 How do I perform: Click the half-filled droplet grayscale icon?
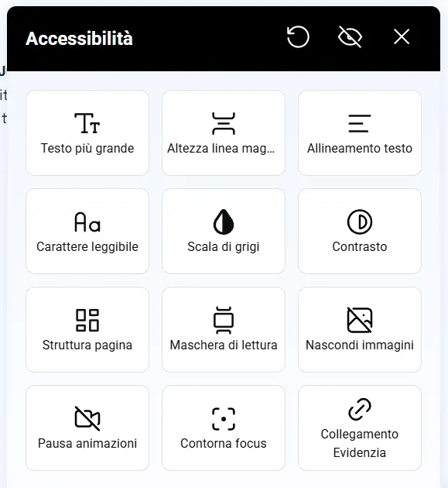tap(224, 222)
